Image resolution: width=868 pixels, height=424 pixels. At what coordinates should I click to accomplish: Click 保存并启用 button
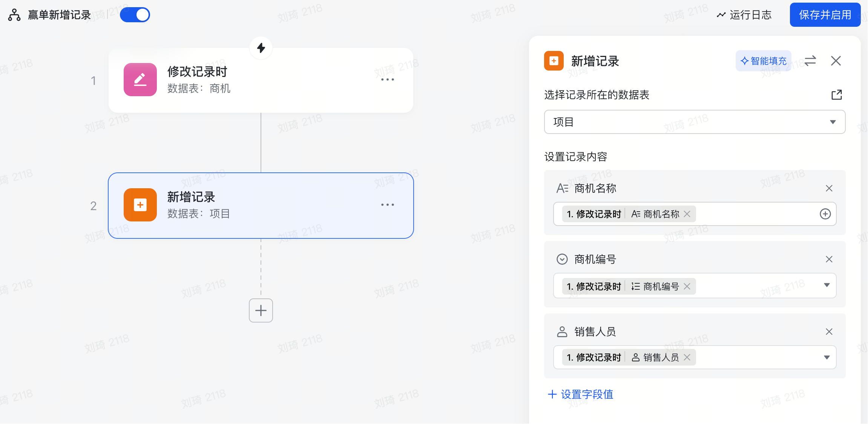coord(825,15)
